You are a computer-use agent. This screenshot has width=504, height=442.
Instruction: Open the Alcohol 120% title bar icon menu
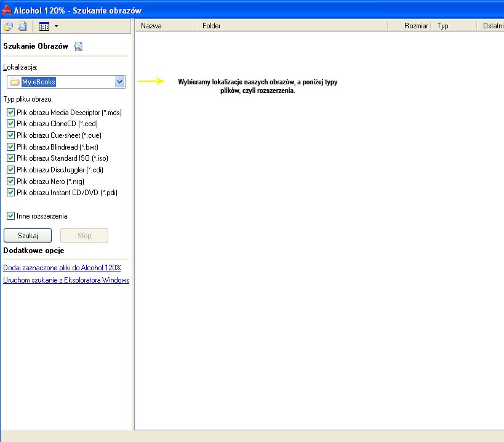[x=6, y=10]
